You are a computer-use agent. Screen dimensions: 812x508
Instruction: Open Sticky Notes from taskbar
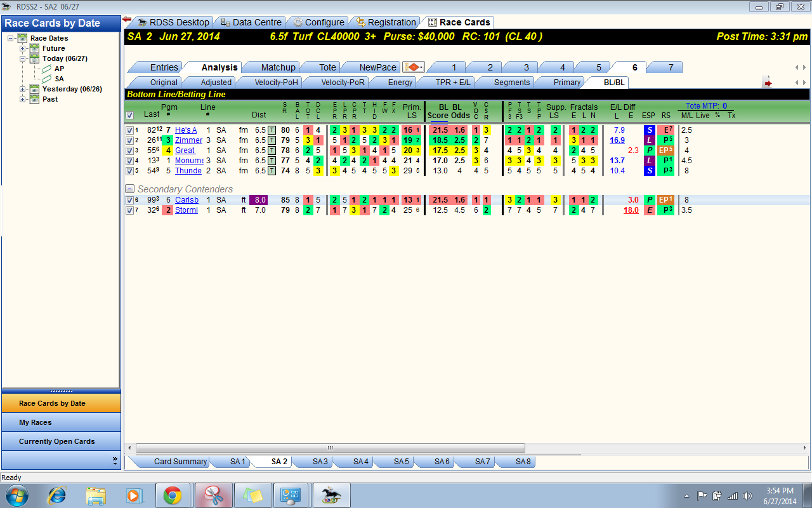coord(252,495)
